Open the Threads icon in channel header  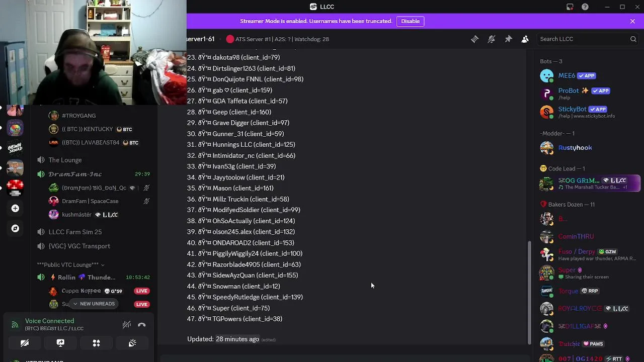point(474,39)
